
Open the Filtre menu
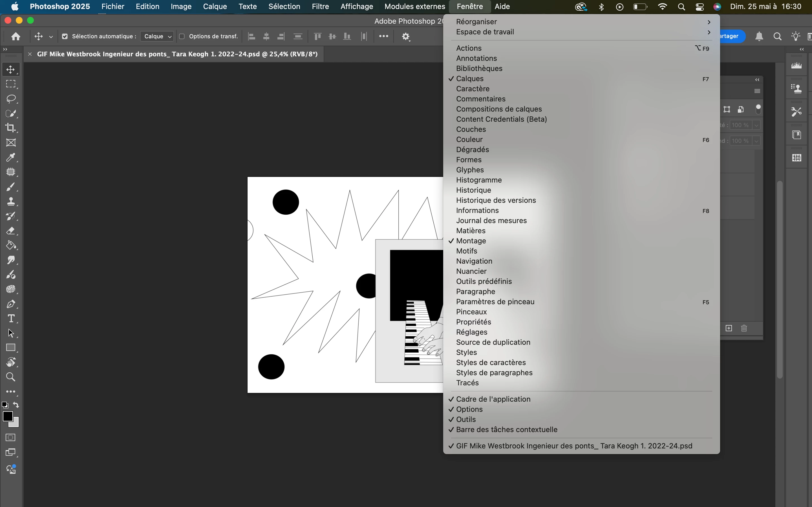click(x=320, y=6)
